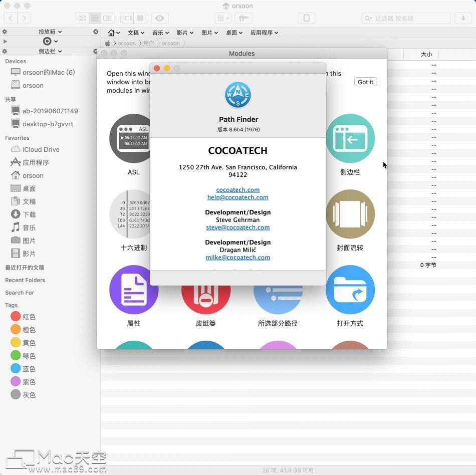The height and width of the screenshot is (475, 476).
Task: Click the steve@cocoatech.com email link
Action: (237, 227)
